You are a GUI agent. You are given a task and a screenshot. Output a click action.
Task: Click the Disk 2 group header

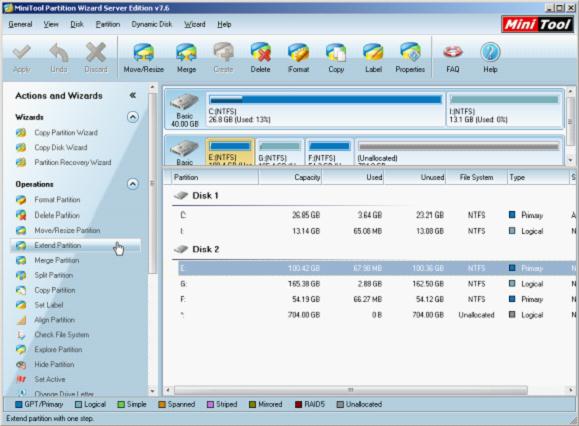(x=196, y=250)
